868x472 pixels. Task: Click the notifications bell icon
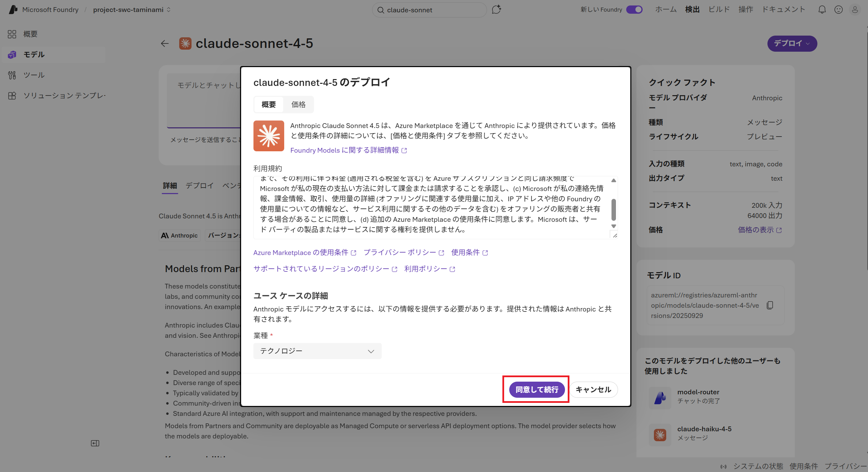tap(822, 10)
